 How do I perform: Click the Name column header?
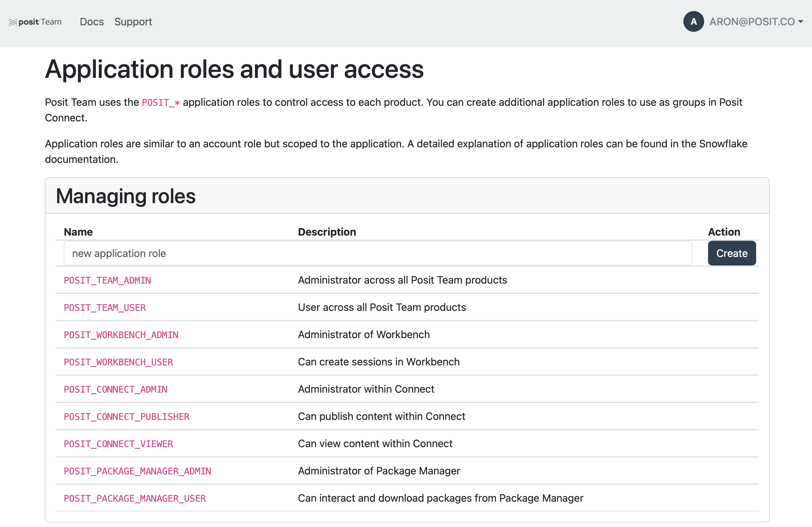point(78,232)
